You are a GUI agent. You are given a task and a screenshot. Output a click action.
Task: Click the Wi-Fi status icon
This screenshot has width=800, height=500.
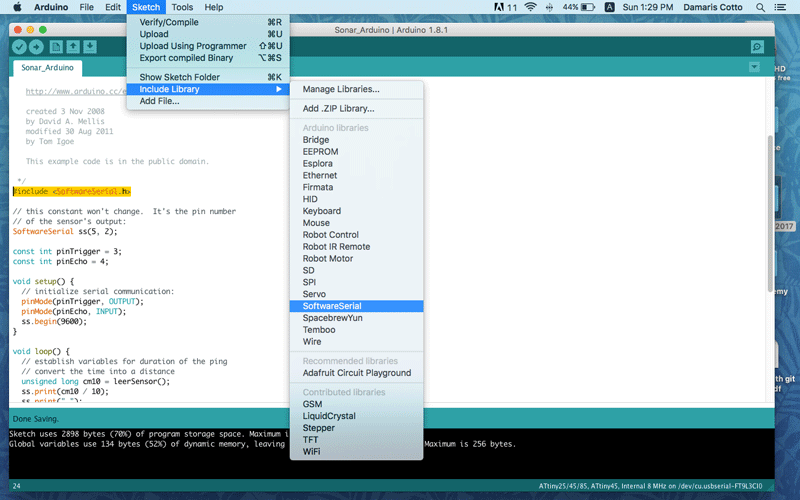pos(531,7)
